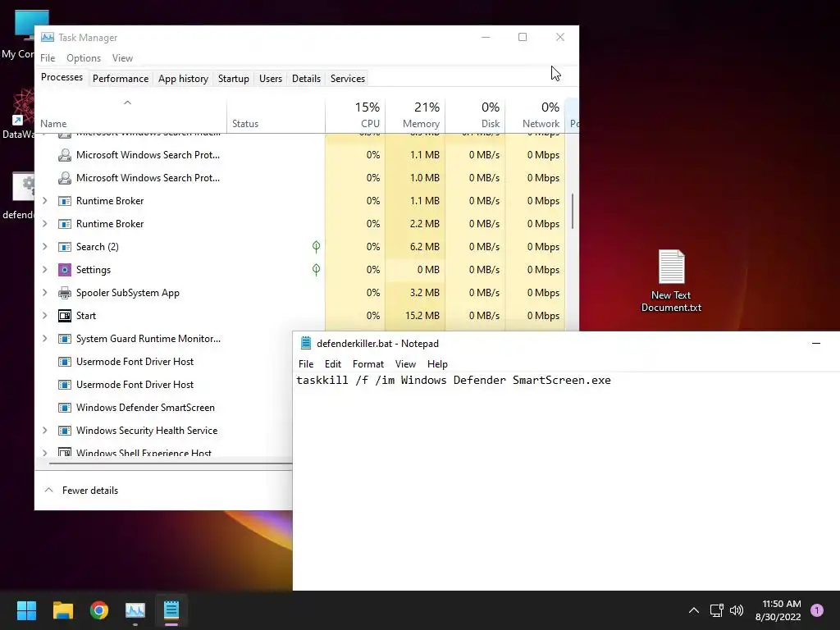This screenshot has height=630, width=840.
Task: Open Task Manager View menu
Action: (122, 58)
